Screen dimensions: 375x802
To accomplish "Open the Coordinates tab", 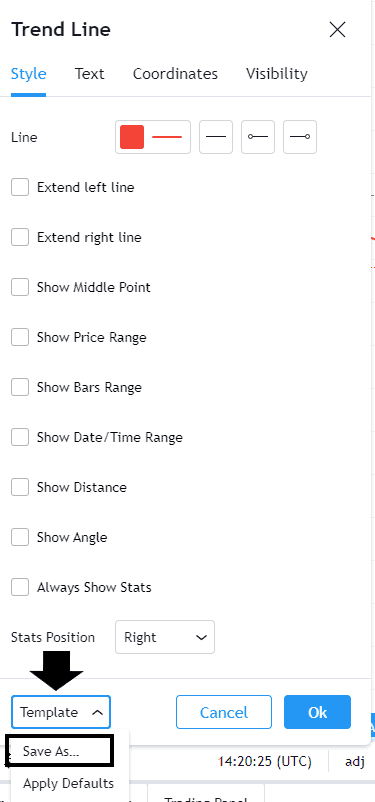I will 175,74.
